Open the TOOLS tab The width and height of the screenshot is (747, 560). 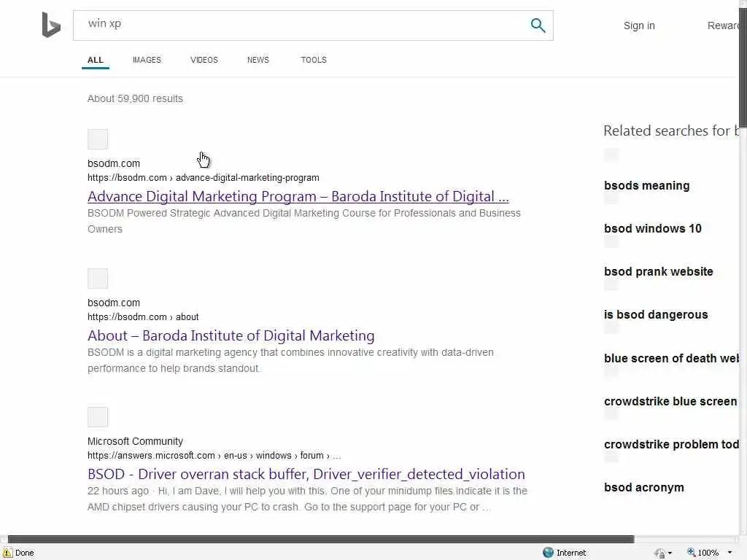click(314, 60)
